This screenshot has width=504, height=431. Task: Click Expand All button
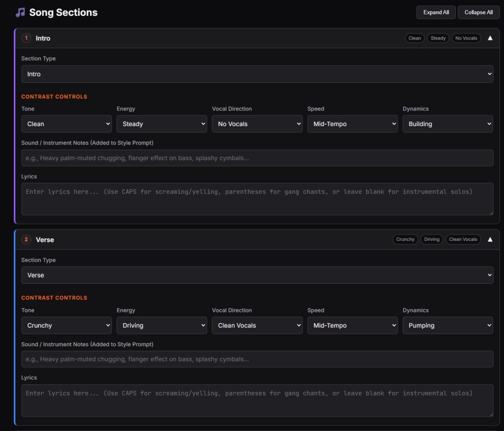click(436, 12)
